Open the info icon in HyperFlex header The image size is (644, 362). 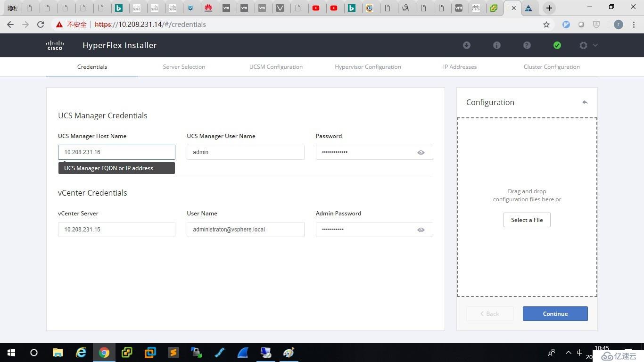(497, 45)
